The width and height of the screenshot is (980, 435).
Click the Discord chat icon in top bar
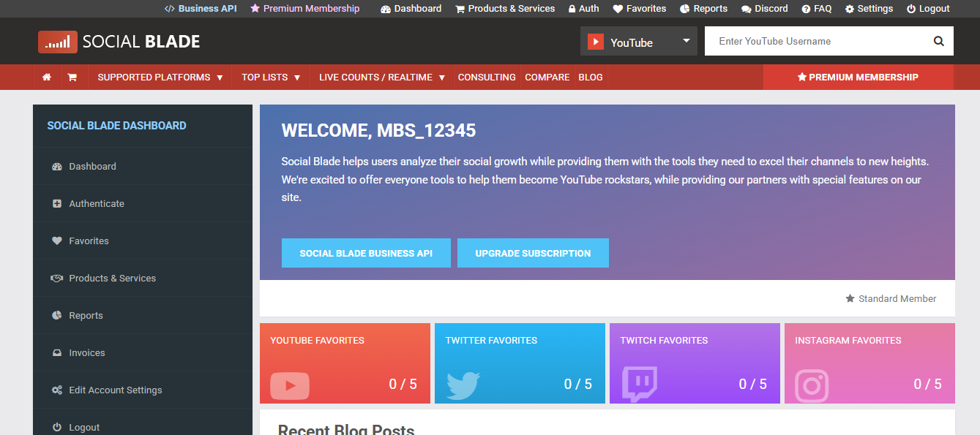pos(746,9)
